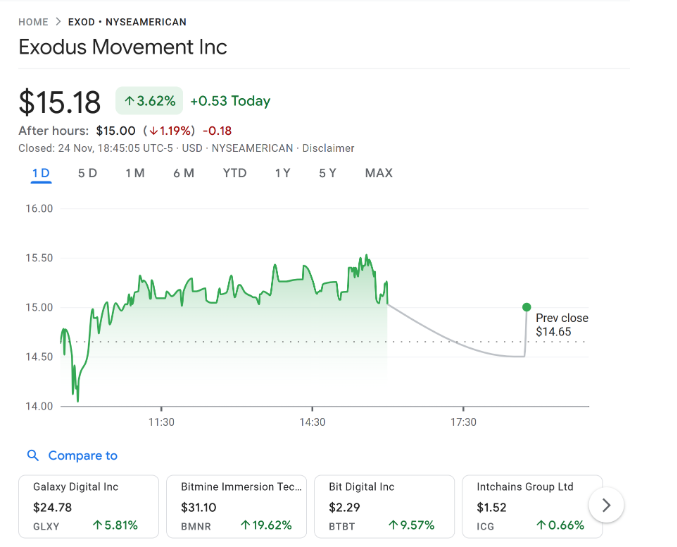Viewport: 677px width, 547px height.
Task: Display the 5Y chart range
Action: click(x=328, y=173)
